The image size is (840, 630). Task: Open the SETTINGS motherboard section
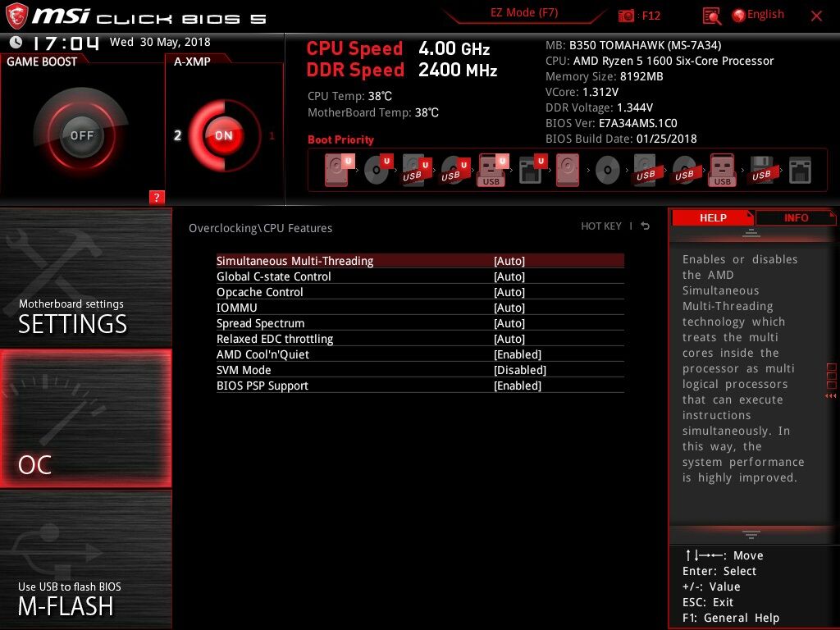(85, 277)
